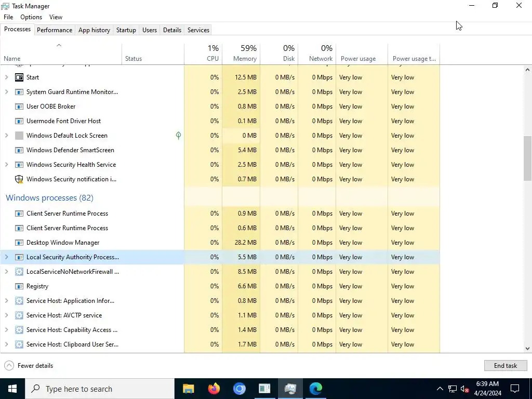Show hidden tray icons chevron
The image size is (532, 399).
point(440,389)
